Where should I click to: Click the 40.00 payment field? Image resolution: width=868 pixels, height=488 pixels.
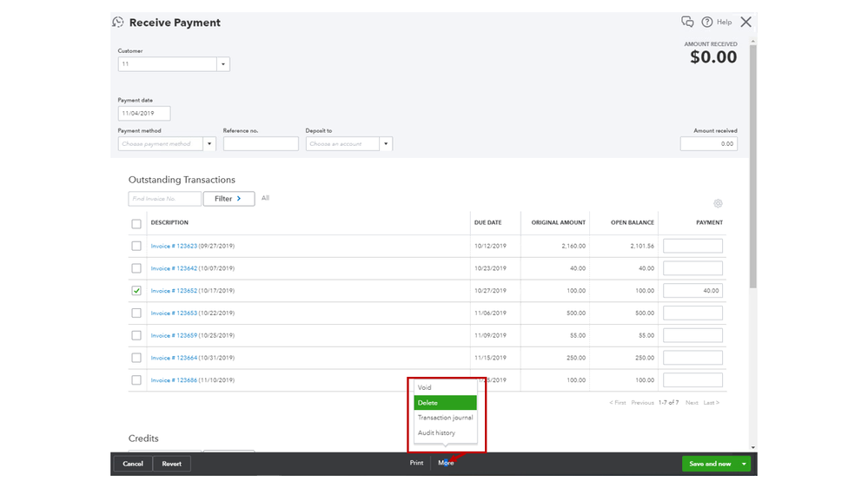(x=692, y=291)
